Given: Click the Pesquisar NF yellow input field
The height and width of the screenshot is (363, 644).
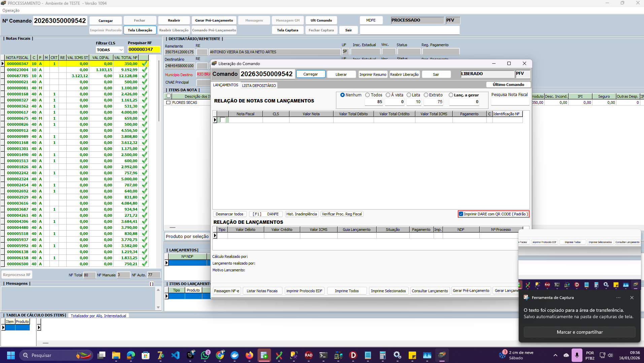Looking at the screenshot, I should [x=139, y=50].
